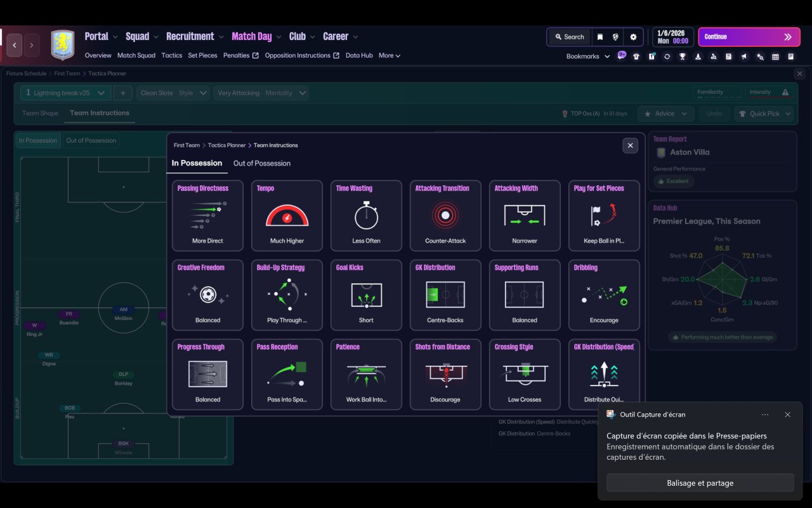Open the Quick Pick dropdown
This screenshot has width=812, height=508.
coord(764,114)
